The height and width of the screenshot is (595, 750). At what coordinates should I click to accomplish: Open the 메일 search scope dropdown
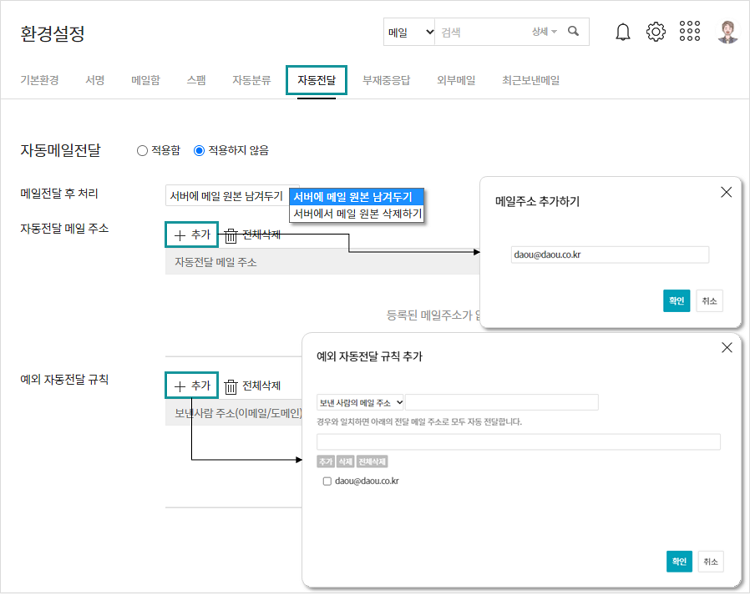(410, 32)
